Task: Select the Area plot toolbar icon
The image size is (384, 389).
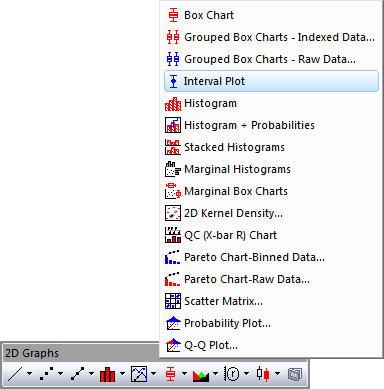Action: [x=201, y=374]
